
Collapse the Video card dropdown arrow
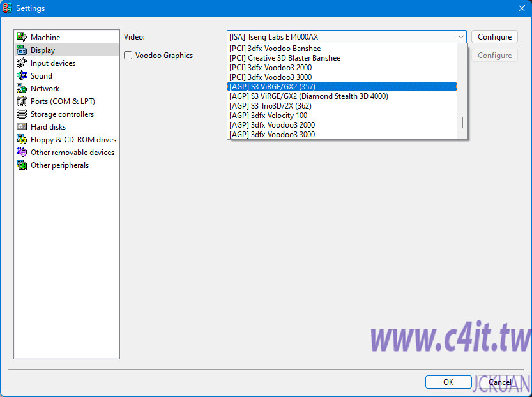[x=460, y=36]
